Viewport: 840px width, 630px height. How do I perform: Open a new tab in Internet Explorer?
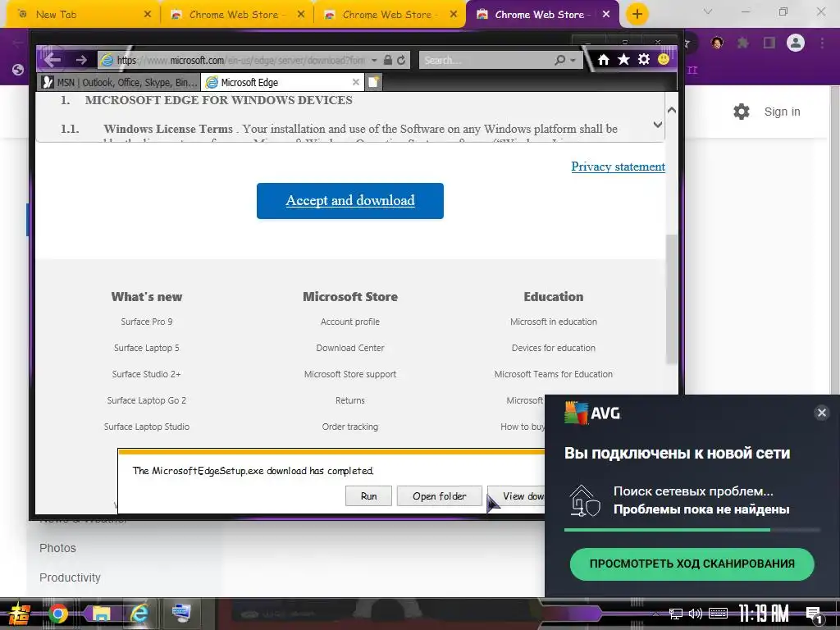pyautogui.click(x=373, y=82)
